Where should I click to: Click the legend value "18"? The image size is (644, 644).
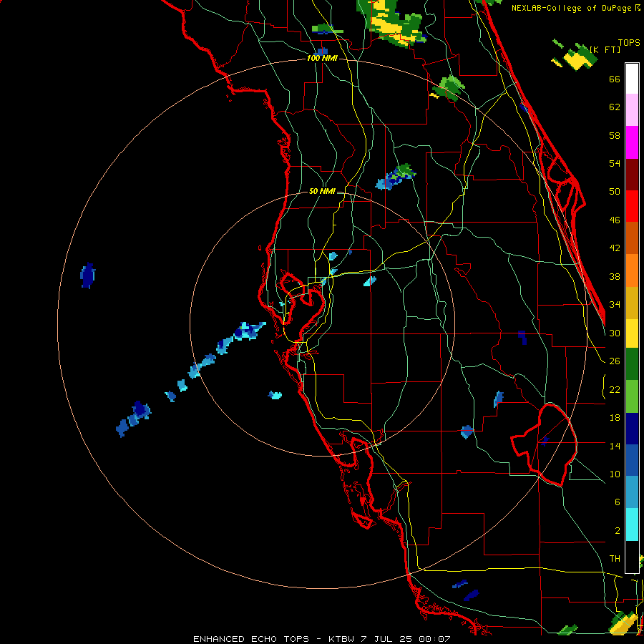(615, 418)
